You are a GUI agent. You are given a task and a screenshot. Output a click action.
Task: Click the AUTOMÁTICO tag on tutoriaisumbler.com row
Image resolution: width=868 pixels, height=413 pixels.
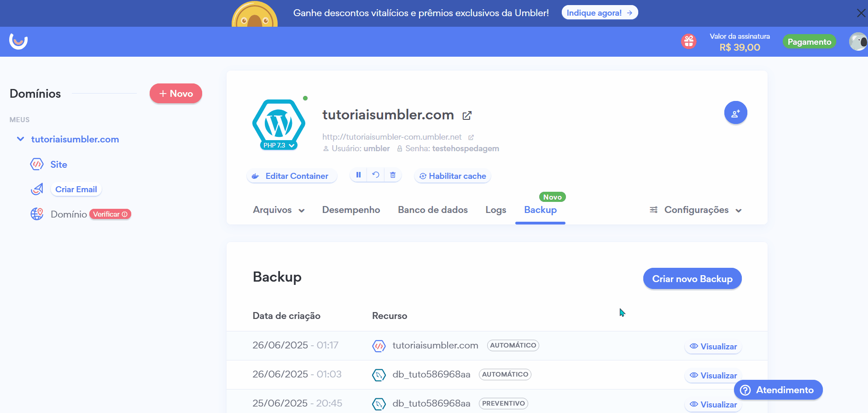[x=513, y=345]
